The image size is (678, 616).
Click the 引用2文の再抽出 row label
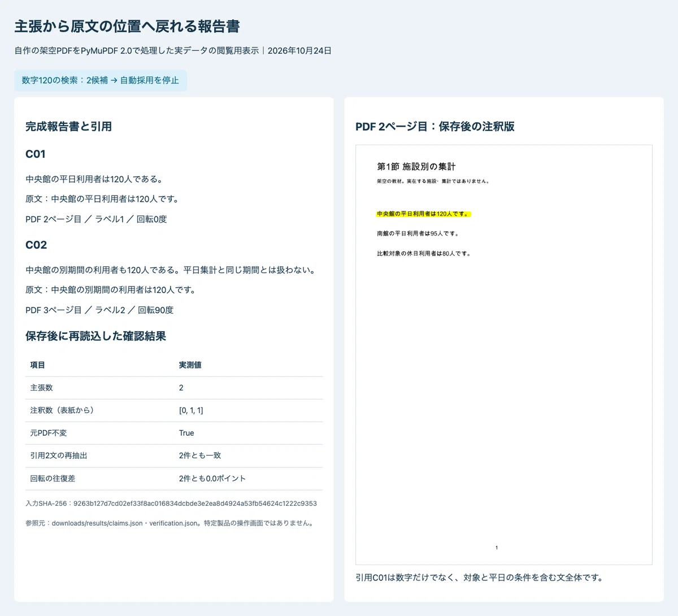(x=59, y=456)
